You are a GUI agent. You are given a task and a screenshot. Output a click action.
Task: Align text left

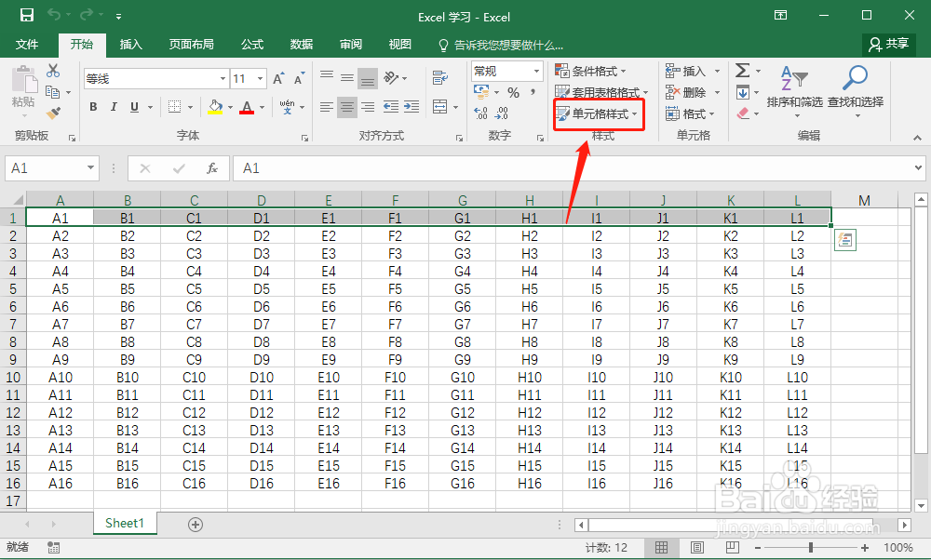[327, 107]
